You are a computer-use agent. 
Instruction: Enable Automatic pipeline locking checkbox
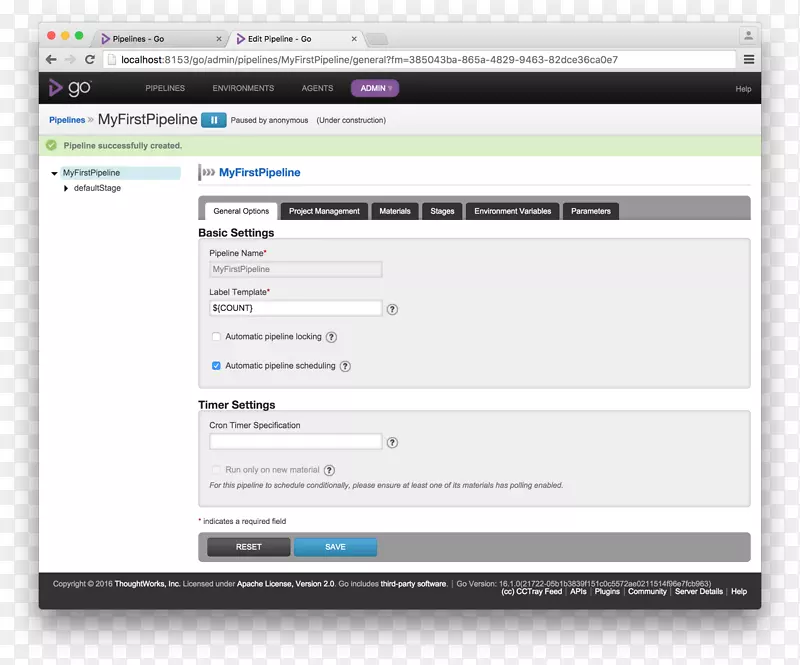coord(216,337)
